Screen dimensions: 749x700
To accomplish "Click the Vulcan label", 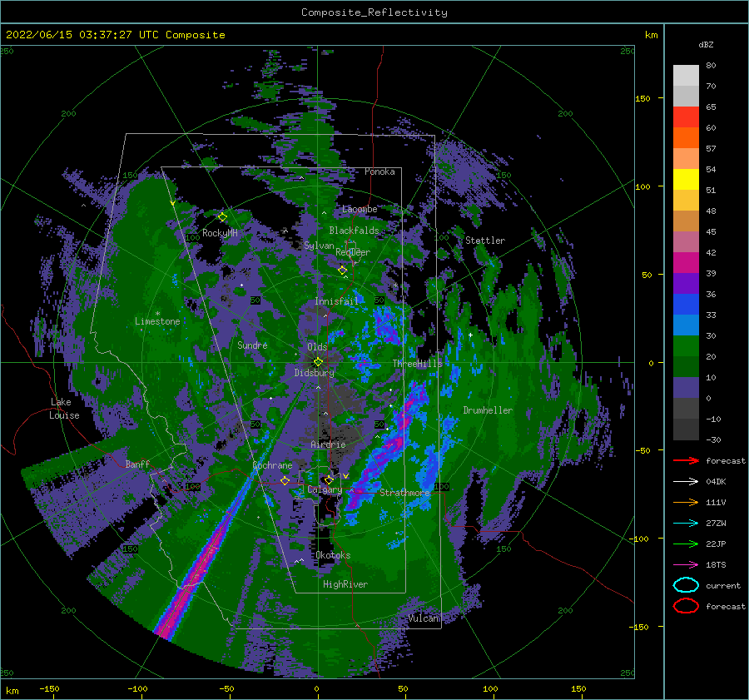I will (424, 618).
